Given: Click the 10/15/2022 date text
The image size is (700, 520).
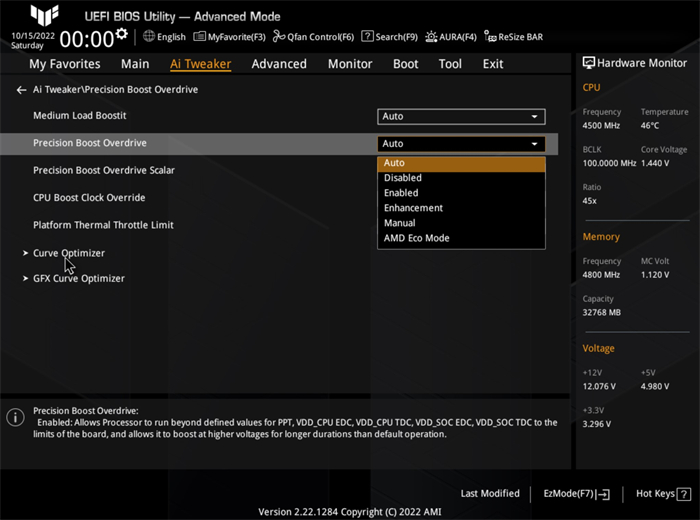Looking at the screenshot, I should 33,36.
